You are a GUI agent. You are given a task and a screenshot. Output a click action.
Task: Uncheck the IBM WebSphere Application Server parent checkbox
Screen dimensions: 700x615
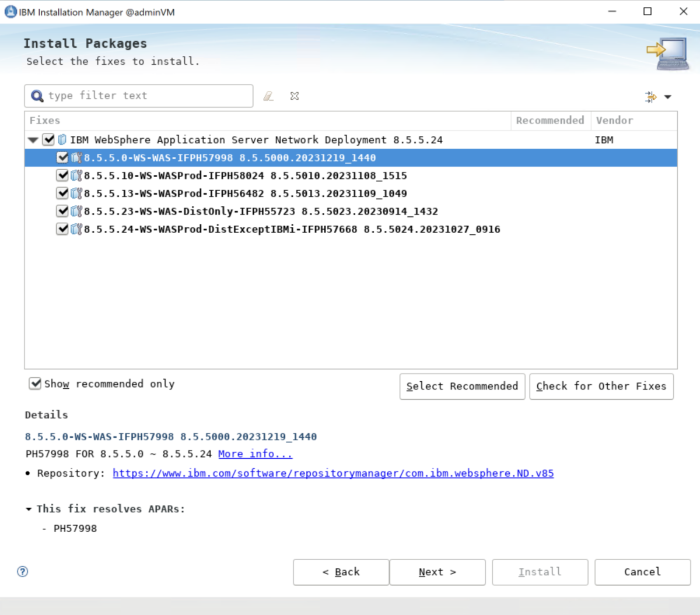point(48,139)
